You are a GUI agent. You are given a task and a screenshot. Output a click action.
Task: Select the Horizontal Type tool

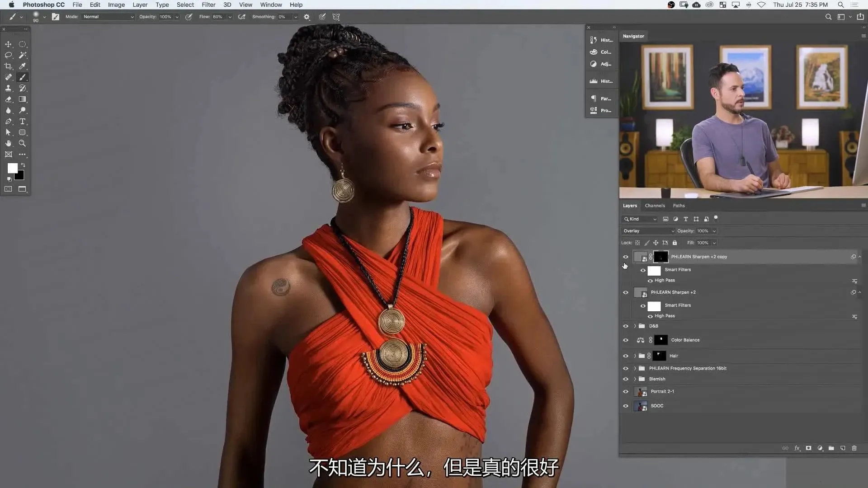pyautogui.click(x=22, y=121)
